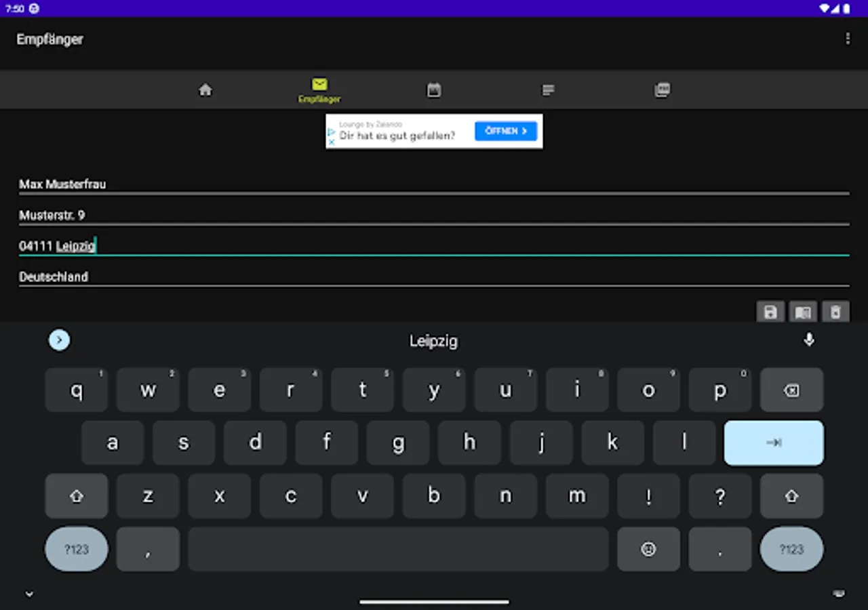The image size is (868, 610).
Task: Expand the keyboard suggestion bar arrow
Action: (59, 340)
